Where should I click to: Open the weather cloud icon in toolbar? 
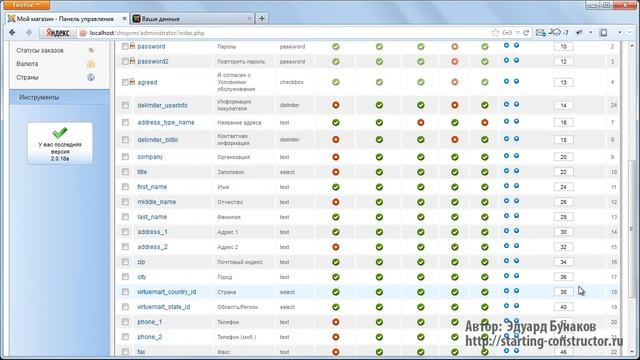(556, 32)
